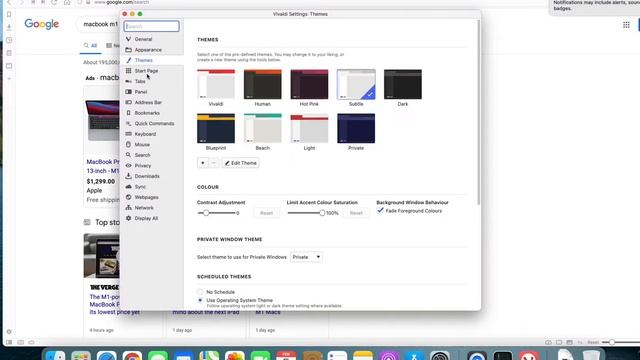Apply the Blueprint theme
Screen dimensions: 640x360
click(216, 128)
